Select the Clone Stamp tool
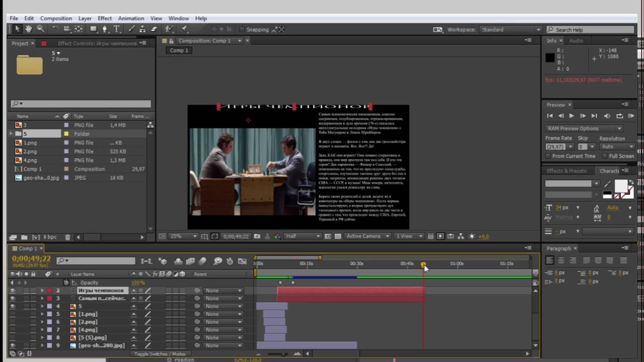The width and height of the screenshot is (644, 362). pos(143,29)
